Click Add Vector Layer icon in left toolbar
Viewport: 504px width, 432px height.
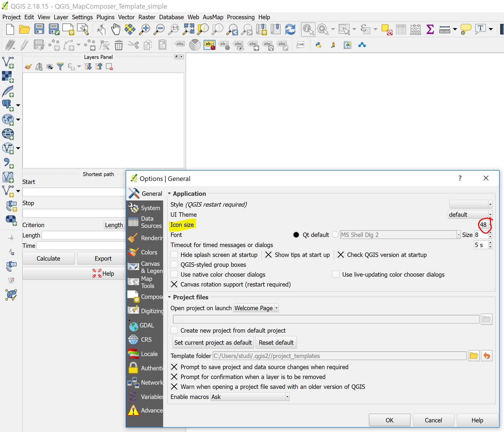[x=8, y=62]
